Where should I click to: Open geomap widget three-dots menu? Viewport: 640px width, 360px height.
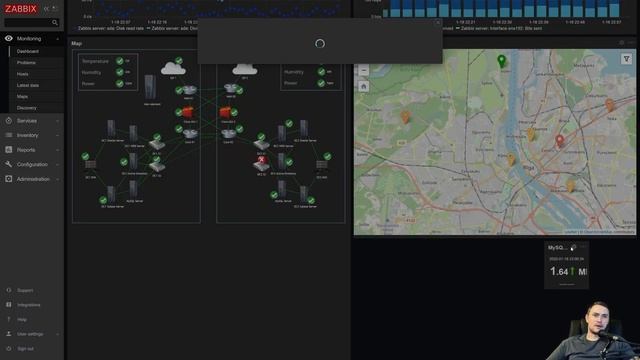click(631, 42)
